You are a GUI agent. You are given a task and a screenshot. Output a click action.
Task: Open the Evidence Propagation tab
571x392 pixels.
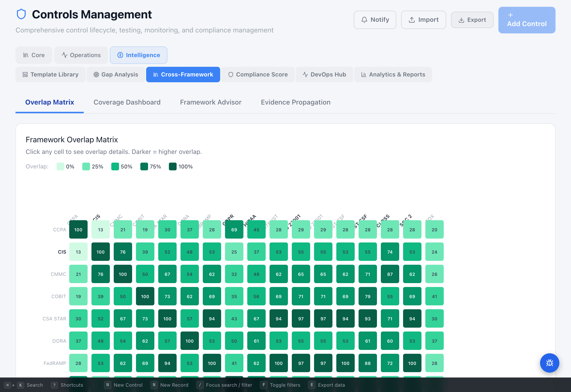296,102
